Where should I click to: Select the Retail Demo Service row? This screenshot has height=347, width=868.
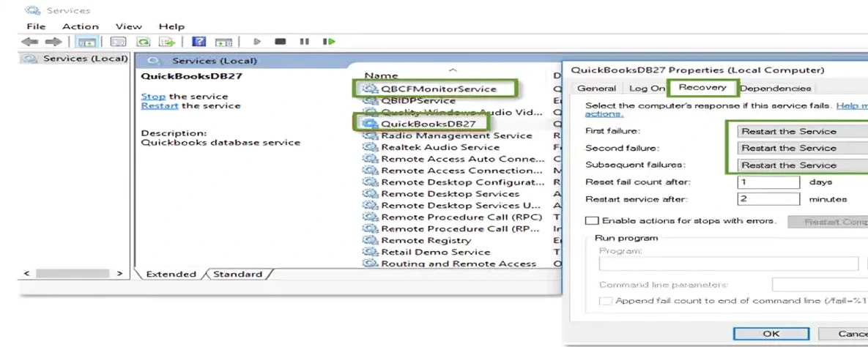[x=436, y=252]
